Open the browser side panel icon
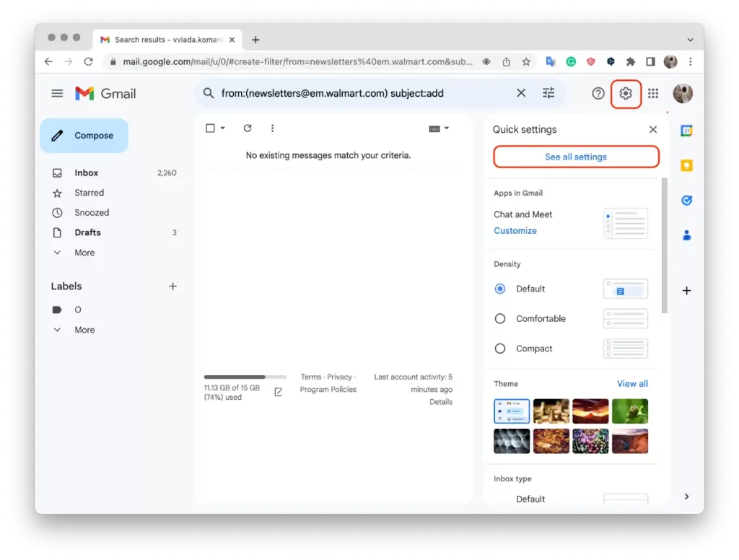739x560 pixels. click(650, 62)
